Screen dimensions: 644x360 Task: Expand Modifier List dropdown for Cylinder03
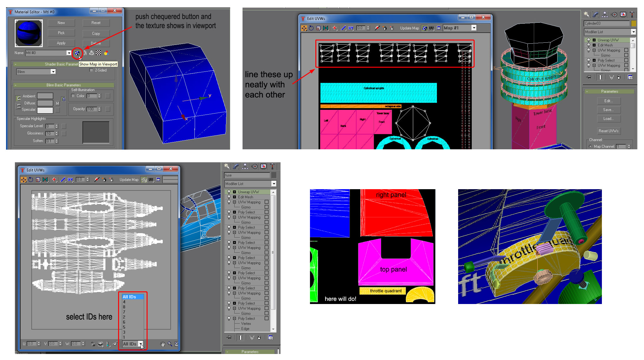633,32
